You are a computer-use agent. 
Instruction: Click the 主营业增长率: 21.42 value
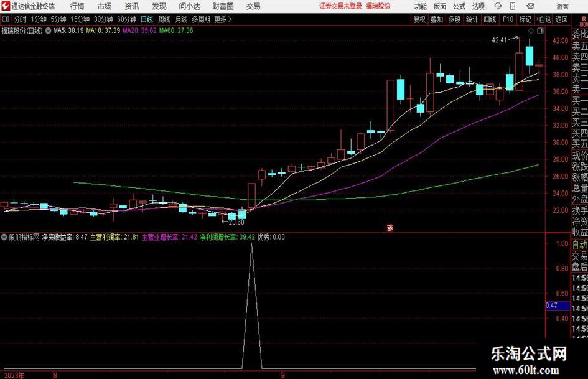coord(169,237)
